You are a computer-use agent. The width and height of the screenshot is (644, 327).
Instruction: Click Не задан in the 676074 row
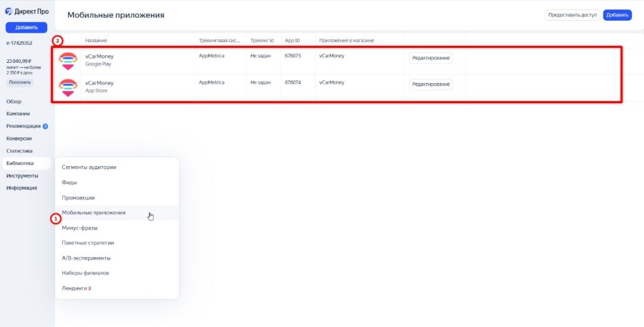coord(260,82)
